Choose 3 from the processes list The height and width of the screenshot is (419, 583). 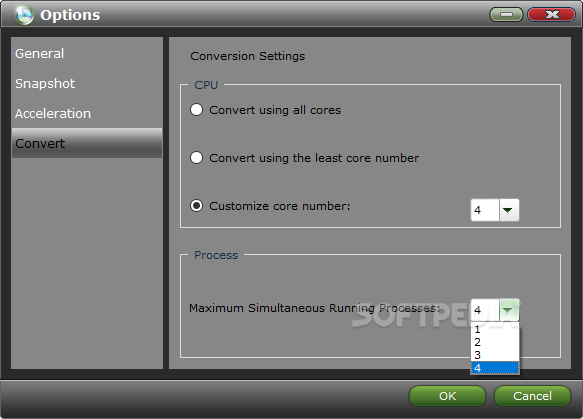pyautogui.click(x=495, y=355)
